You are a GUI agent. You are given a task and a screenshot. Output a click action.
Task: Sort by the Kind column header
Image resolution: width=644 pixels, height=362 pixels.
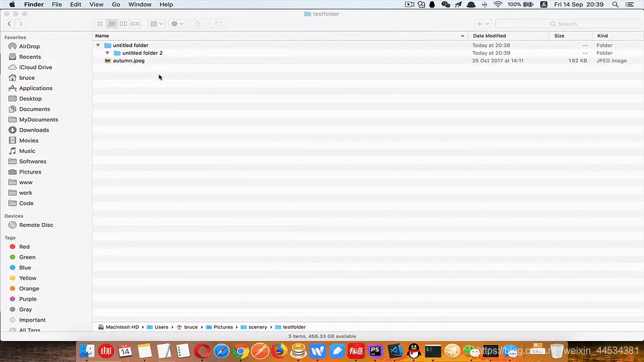[x=618, y=36]
